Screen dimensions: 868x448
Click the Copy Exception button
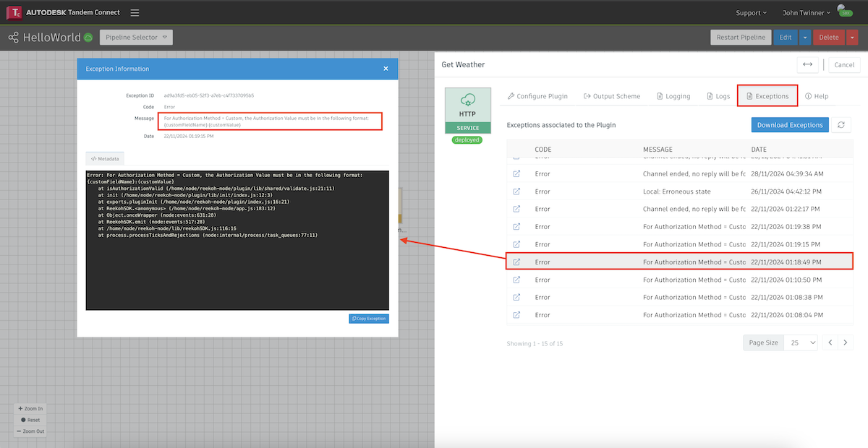coord(369,319)
